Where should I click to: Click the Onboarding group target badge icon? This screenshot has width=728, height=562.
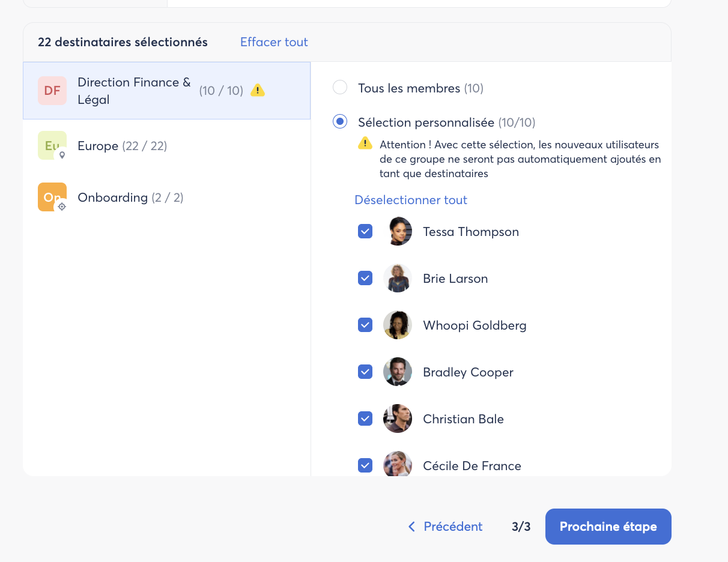(61, 207)
